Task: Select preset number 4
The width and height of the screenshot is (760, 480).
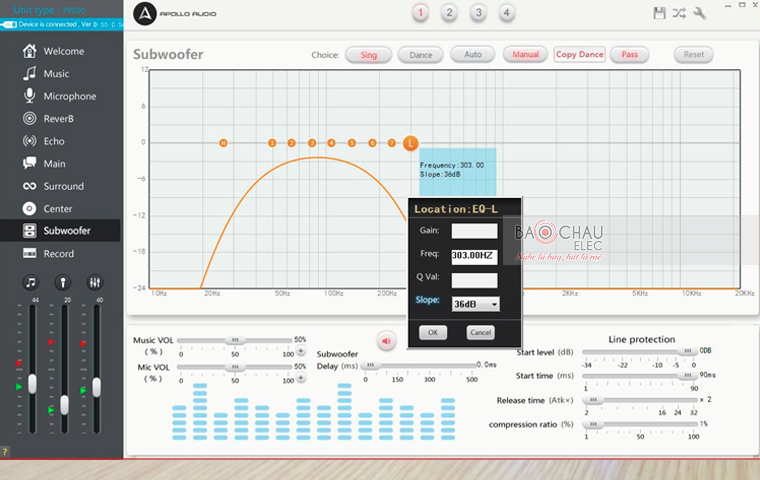Action: (x=507, y=13)
